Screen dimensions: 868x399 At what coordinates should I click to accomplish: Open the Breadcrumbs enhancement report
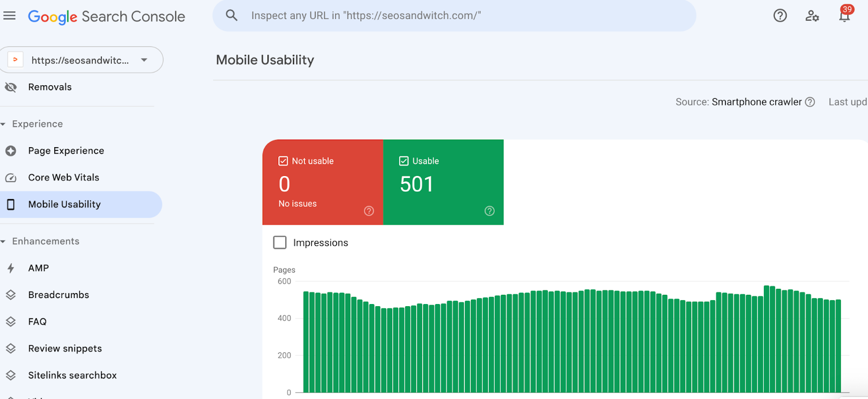[59, 295]
